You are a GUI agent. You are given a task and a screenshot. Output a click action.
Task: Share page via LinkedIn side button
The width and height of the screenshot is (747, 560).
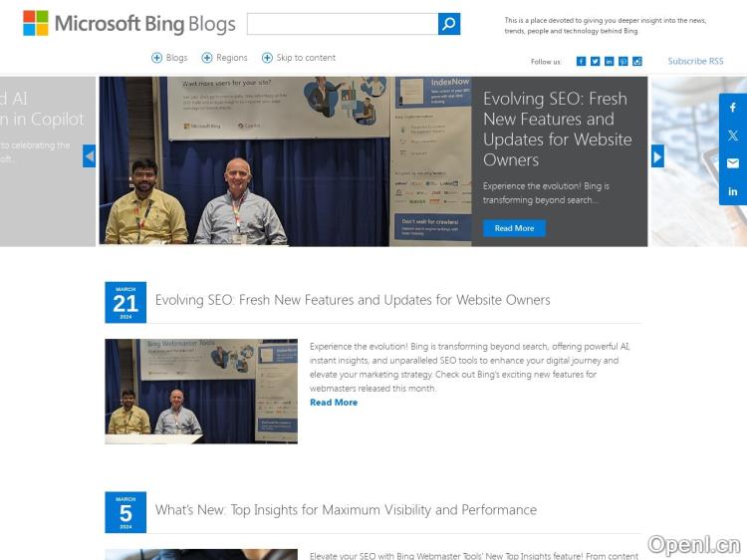pyautogui.click(x=733, y=191)
